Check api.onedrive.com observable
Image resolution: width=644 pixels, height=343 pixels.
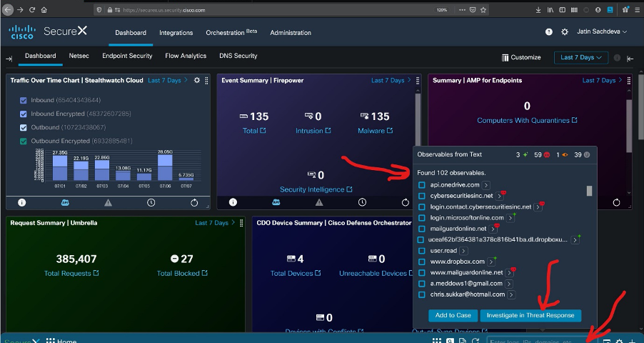(421, 185)
